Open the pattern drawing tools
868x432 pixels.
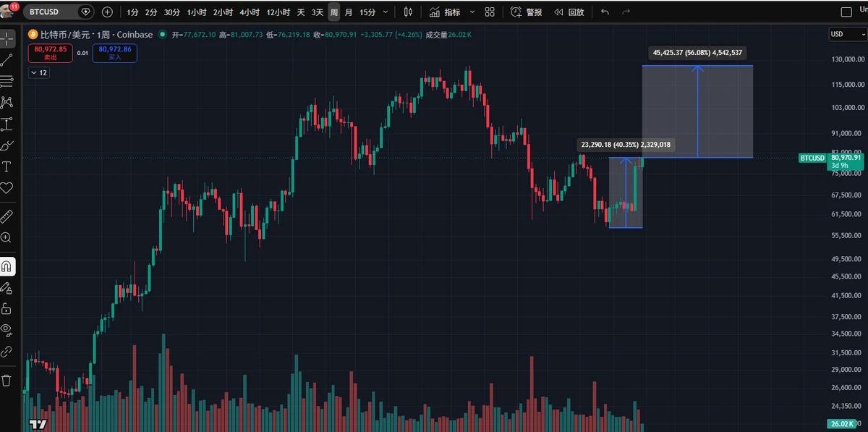click(7, 103)
